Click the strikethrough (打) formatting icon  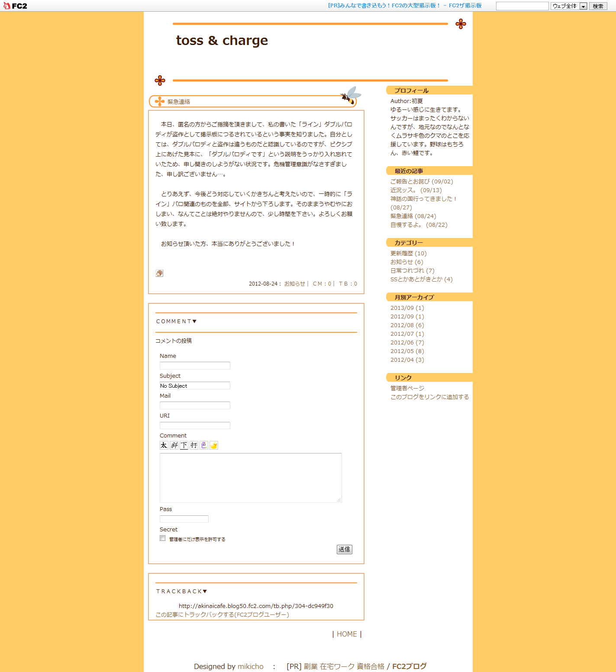[194, 445]
